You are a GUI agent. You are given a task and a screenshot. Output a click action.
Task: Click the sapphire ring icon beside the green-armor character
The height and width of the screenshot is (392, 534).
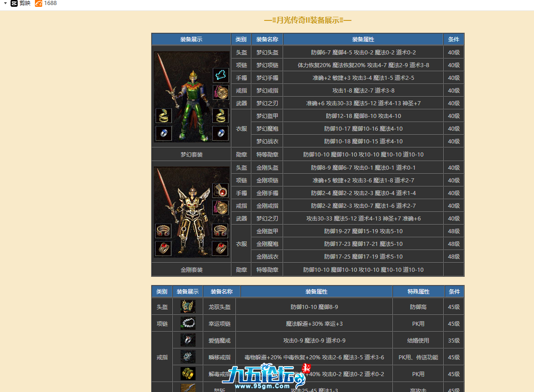164,133
